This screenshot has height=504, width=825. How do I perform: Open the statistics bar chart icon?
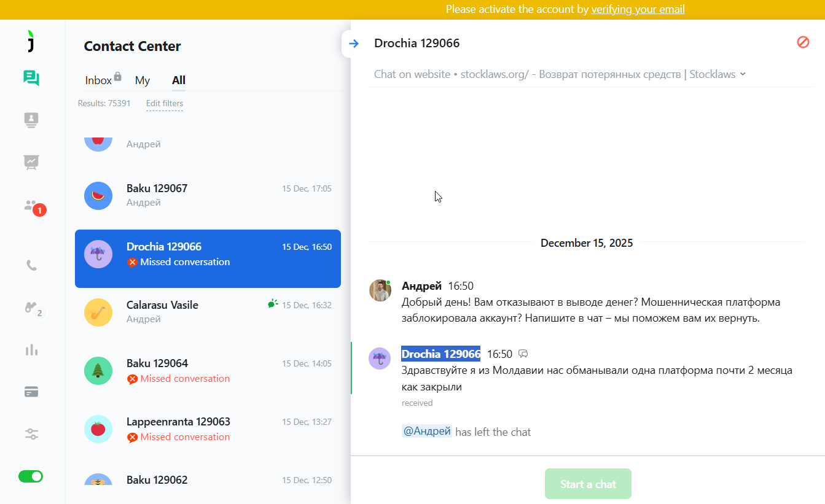tap(31, 350)
